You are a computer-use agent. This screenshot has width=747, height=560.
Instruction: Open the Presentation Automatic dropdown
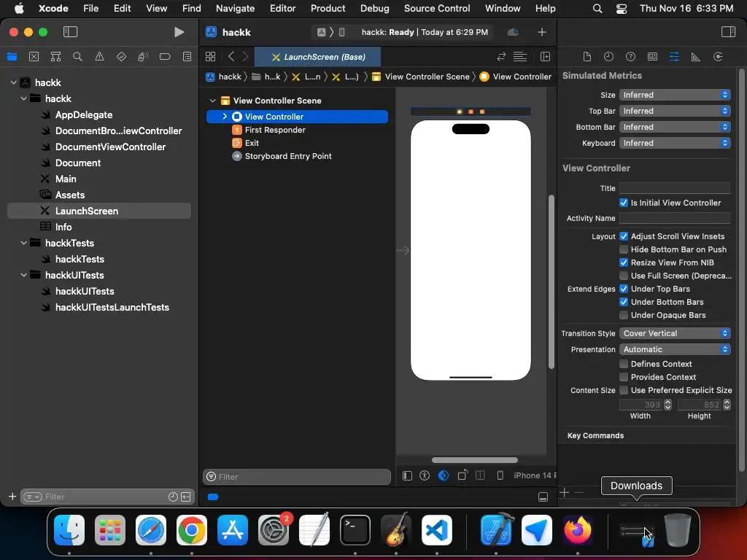tap(675, 349)
